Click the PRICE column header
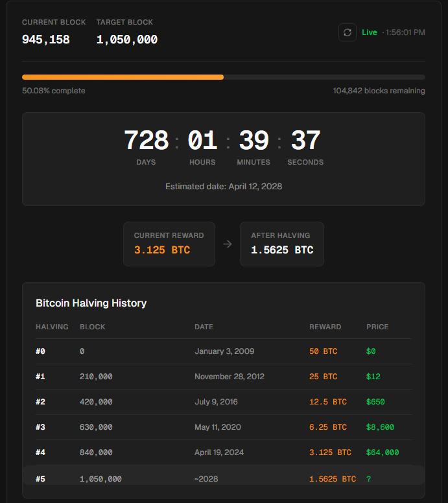 coord(377,327)
